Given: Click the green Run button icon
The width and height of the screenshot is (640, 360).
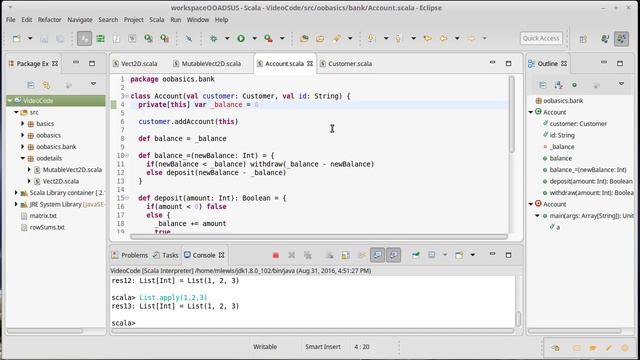Looking at the screenshot, I should pyautogui.click(x=241, y=38).
